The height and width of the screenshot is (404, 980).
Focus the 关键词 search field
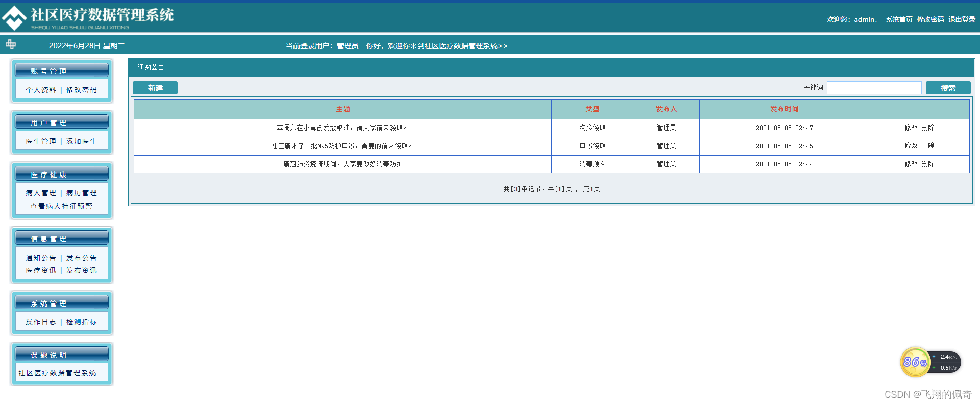874,88
